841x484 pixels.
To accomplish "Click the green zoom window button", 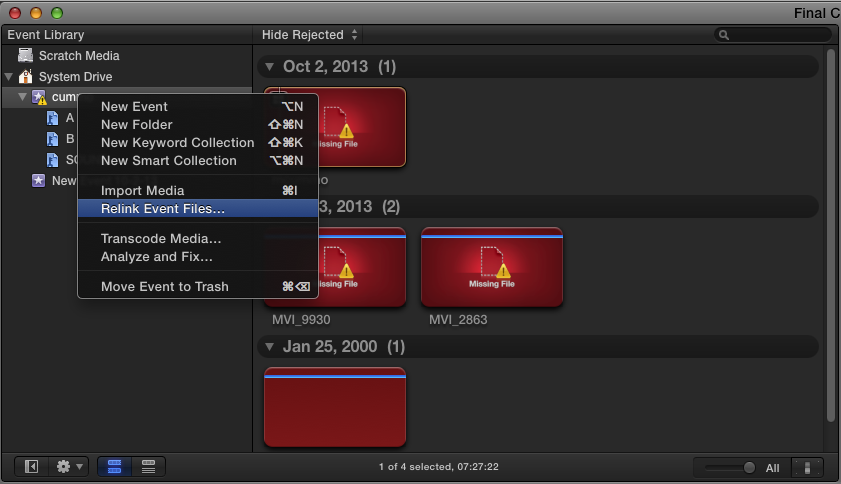I will pyautogui.click(x=57, y=13).
